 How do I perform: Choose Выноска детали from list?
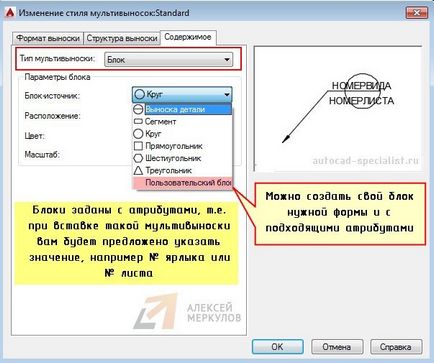pyautogui.click(x=182, y=109)
